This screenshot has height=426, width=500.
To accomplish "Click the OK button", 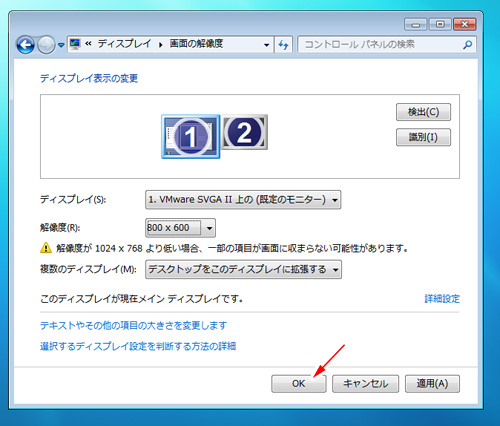I will 299,384.
